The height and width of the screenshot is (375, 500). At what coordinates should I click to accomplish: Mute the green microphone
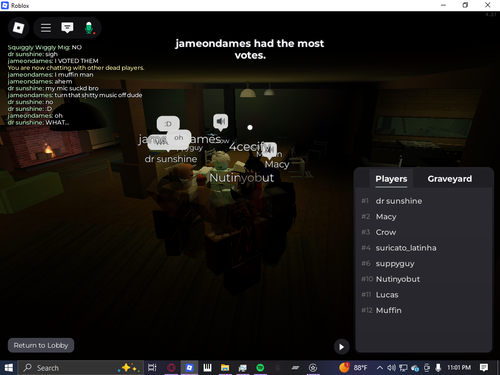[89, 28]
